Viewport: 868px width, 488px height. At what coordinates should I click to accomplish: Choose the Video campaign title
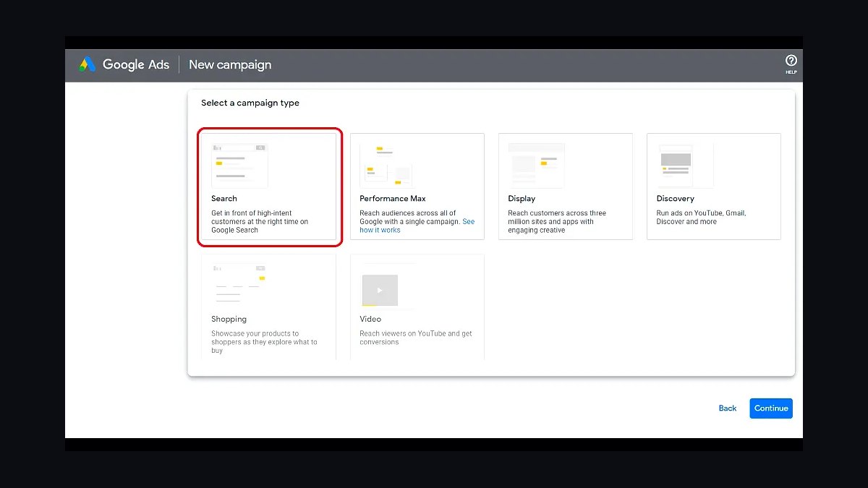pos(370,319)
